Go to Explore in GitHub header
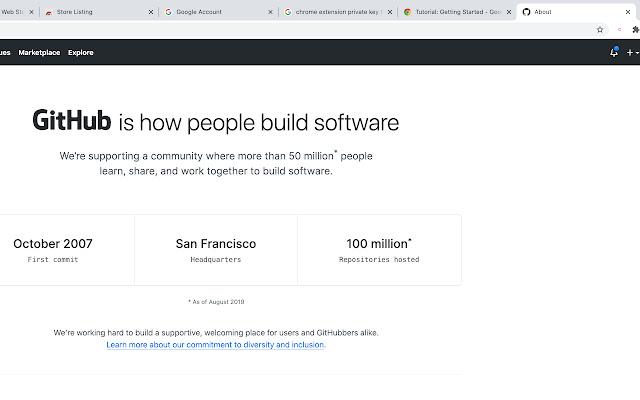The image size is (640, 400). tap(81, 52)
